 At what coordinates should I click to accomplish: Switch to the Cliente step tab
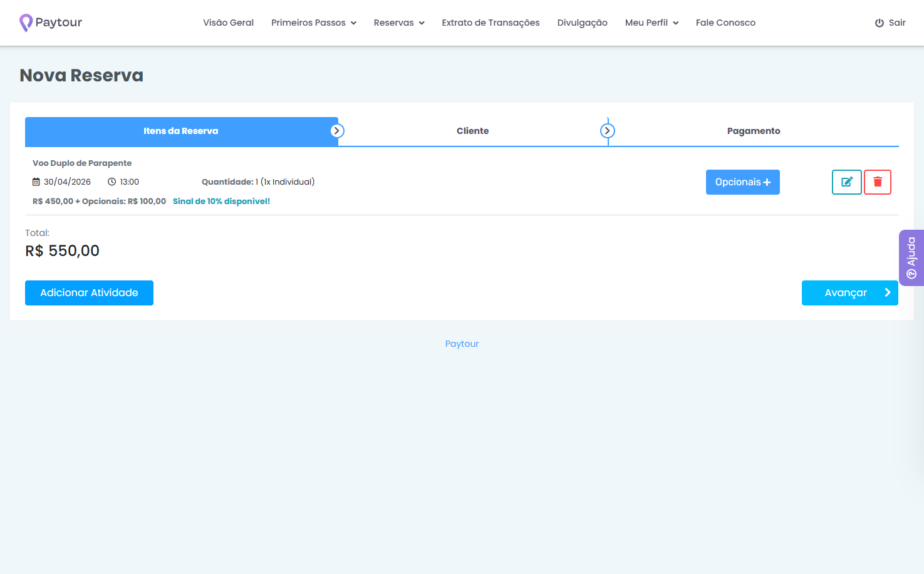pos(472,131)
